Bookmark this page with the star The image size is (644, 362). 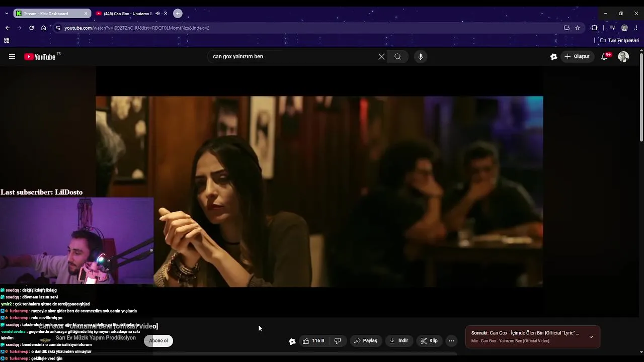[x=578, y=28]
